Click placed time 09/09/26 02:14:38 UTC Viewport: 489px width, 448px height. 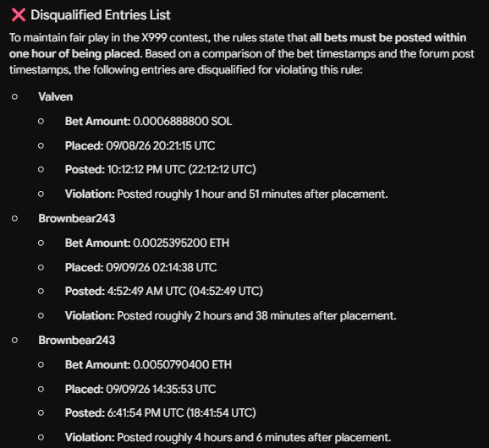tap(162, 268)
